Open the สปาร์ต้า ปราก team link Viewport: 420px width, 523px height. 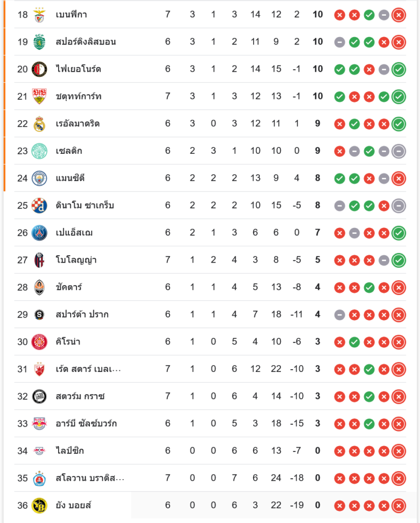pyautogui.click(x=82, y=315)
